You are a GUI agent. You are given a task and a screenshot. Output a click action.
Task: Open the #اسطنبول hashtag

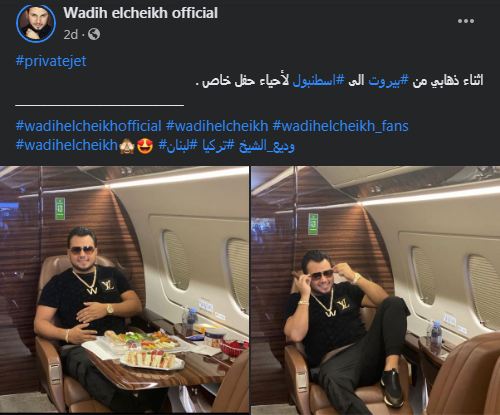[x=318, y=81]
